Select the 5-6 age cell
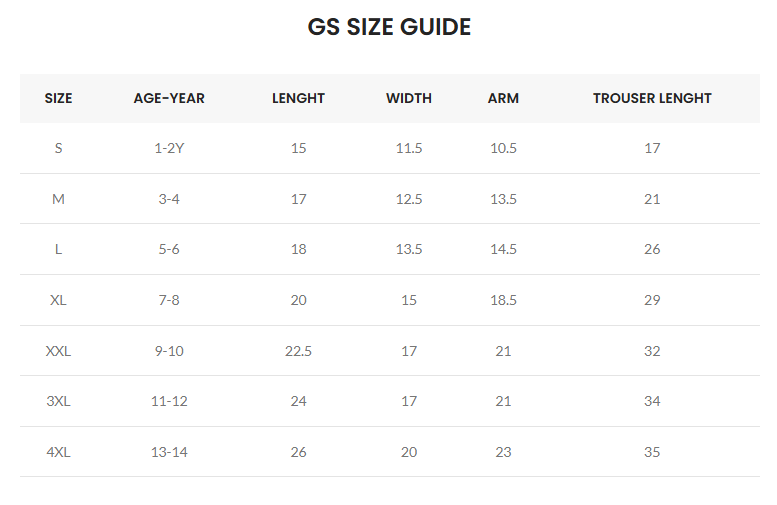The image size is (777, 505). [x=169, y=249]
